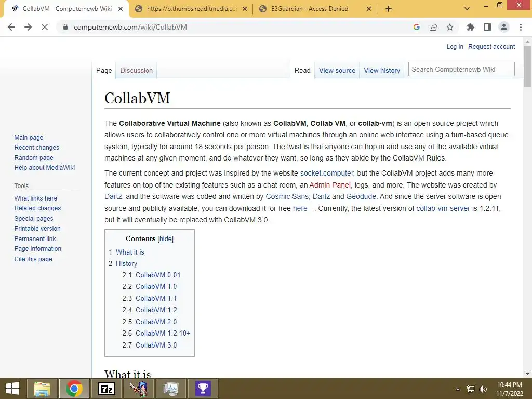This screenshot has width=532, height=399.
Task: Click the volume speaker tray icon
Action: click(x=483, y=389)
